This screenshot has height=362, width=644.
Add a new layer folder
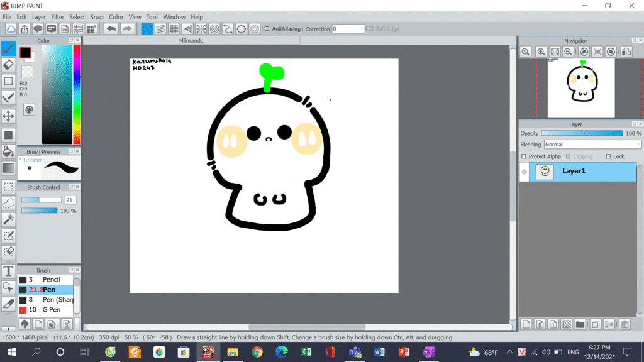coord(580,324)
